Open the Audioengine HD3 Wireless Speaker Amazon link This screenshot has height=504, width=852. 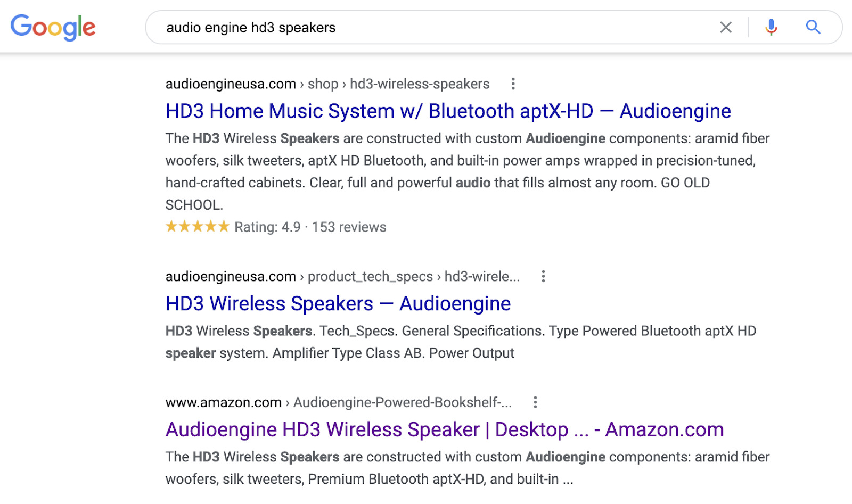tap(444, 430)
